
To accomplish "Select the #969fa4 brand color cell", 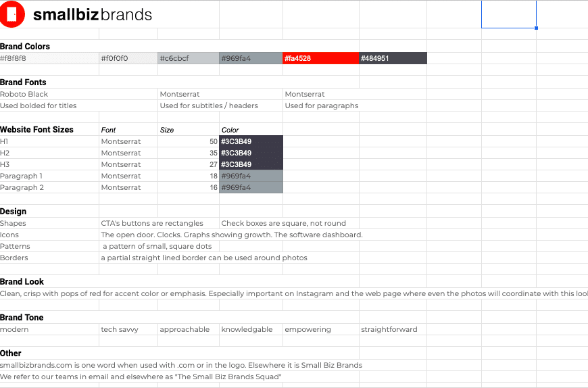I will [x=251, y=58].
